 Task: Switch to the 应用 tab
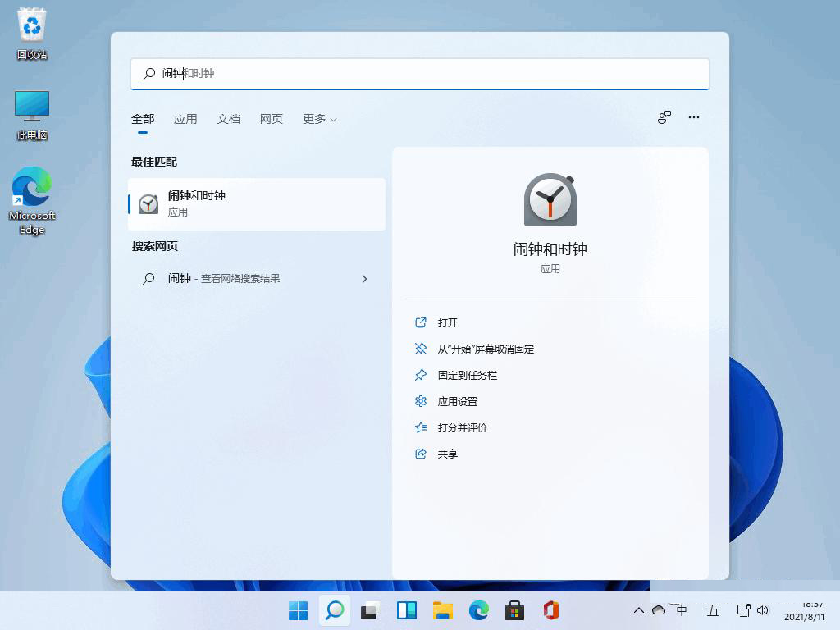(185, 119)
